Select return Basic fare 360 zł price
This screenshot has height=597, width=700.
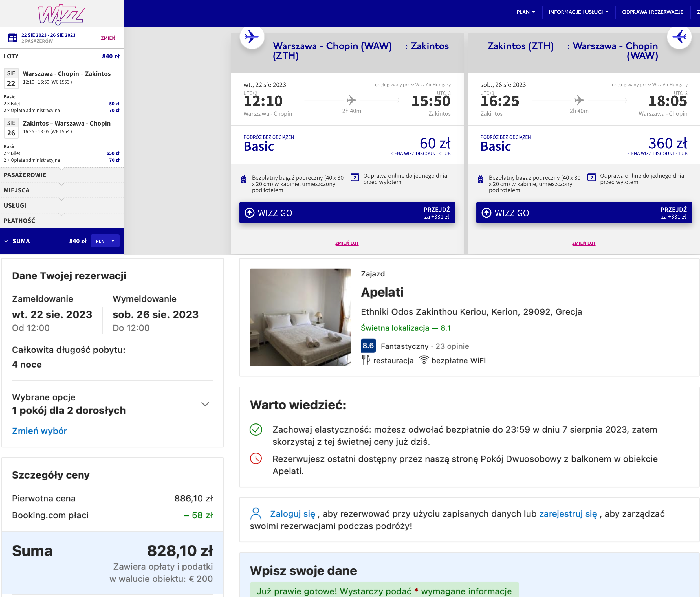(x=668, y=143)
